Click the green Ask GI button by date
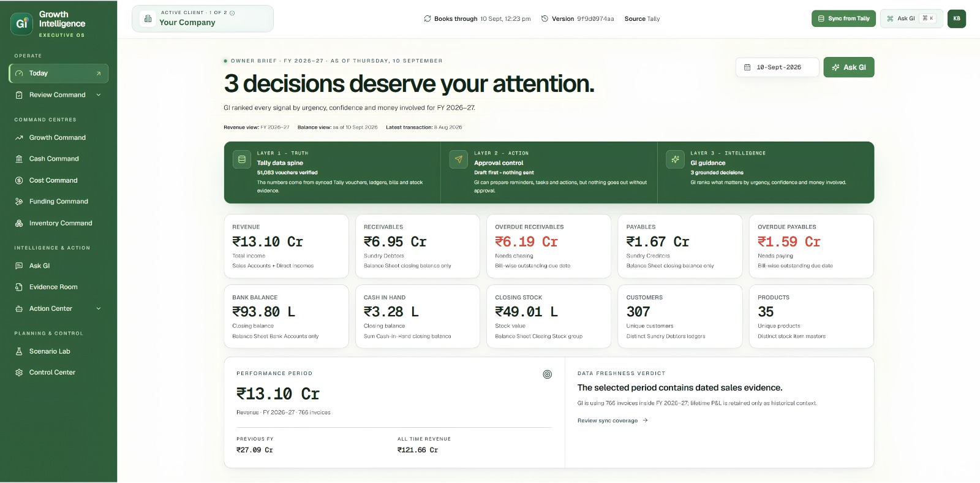980x483 pixels. pos(849,67)
